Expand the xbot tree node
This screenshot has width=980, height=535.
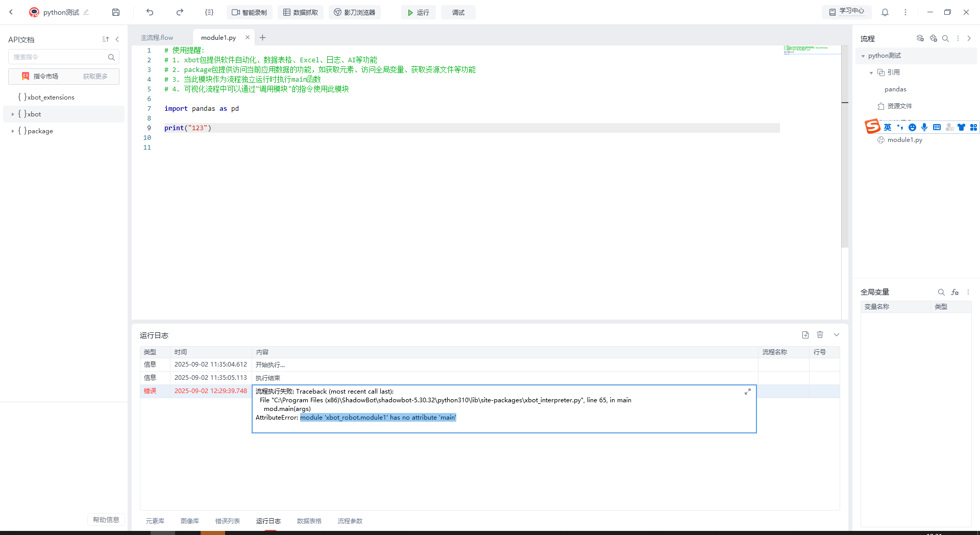[x=13, y=114]
